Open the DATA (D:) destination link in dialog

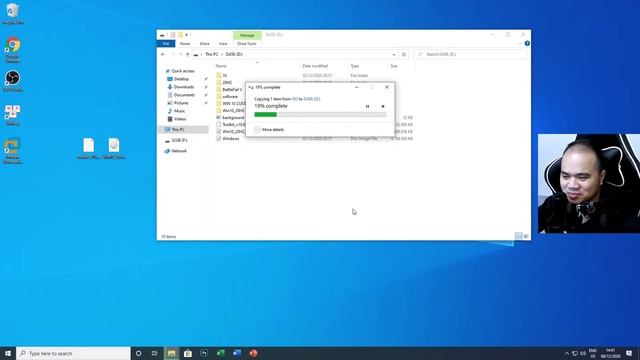312,99
